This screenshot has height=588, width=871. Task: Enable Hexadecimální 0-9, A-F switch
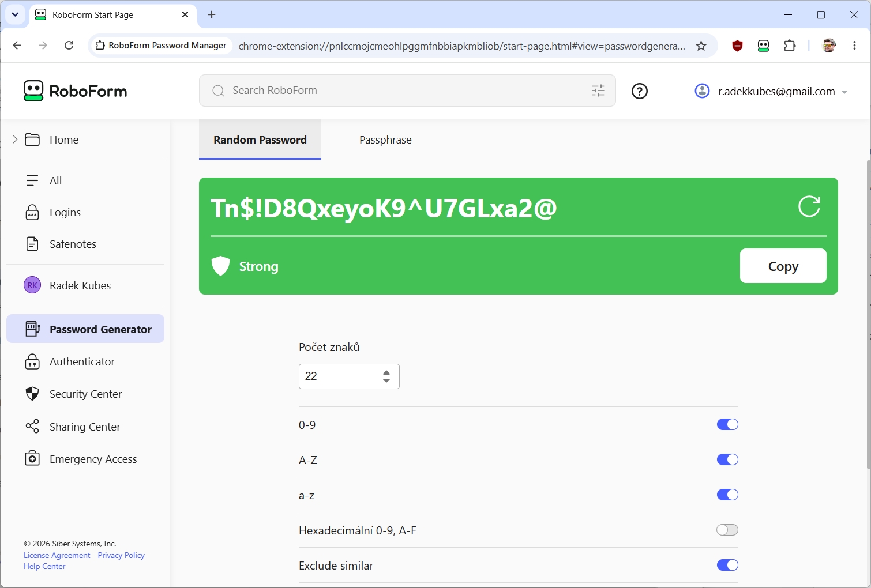(727, 530)
